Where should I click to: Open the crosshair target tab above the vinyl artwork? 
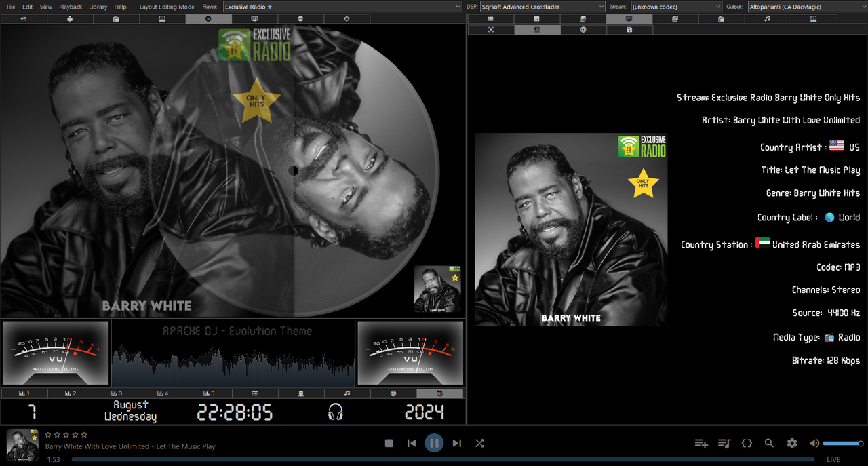(x=347, y=19)
